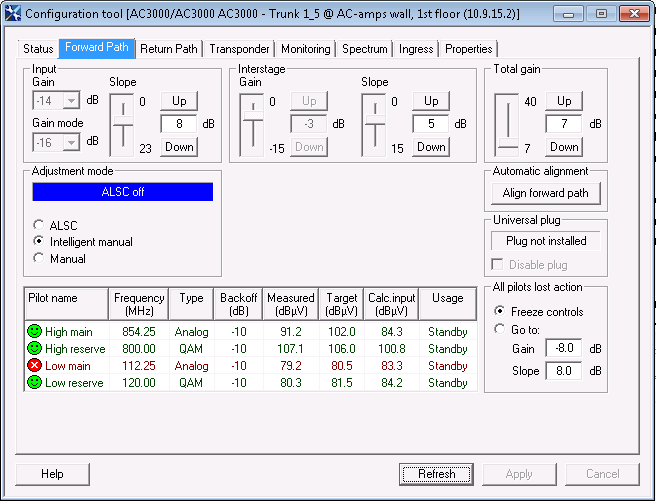Select the Low reserve pilot name
This screenshot has width=656, height=501.
pyautogui.click(x=74, y=383)
